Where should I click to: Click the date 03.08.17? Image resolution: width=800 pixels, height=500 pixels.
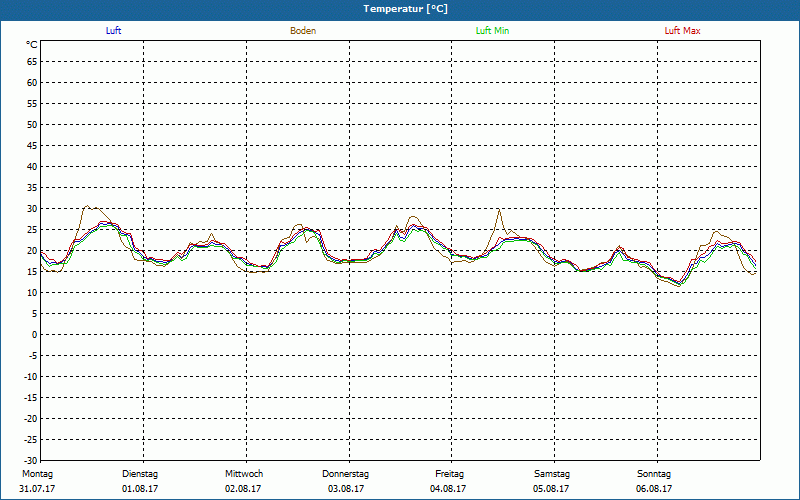coord(346,489)
